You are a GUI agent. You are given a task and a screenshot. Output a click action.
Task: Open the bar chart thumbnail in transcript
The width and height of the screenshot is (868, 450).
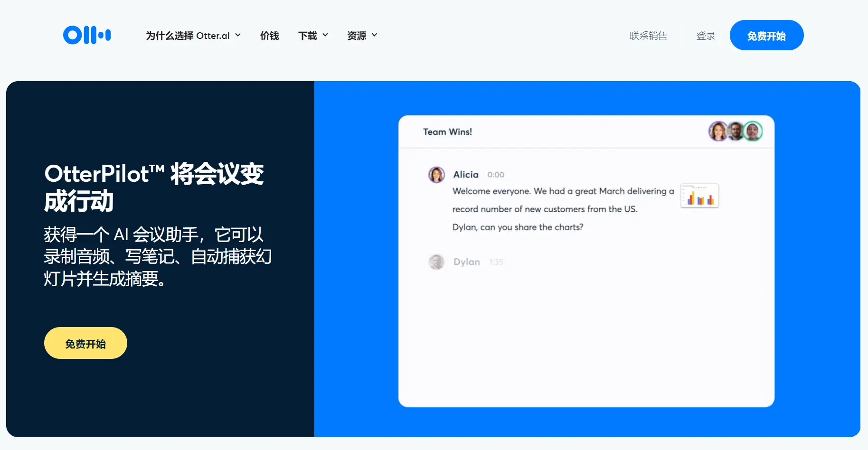coord(699,196)
